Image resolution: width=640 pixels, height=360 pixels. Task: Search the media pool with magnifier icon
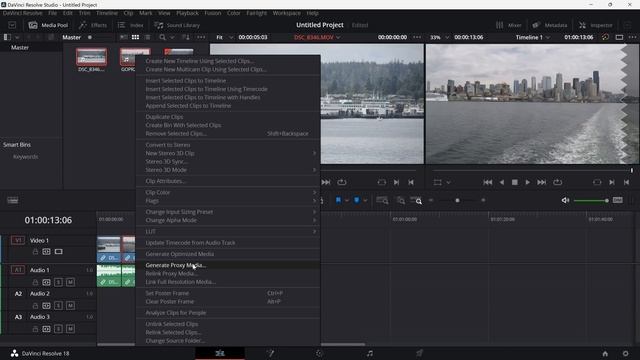point(162,37)
